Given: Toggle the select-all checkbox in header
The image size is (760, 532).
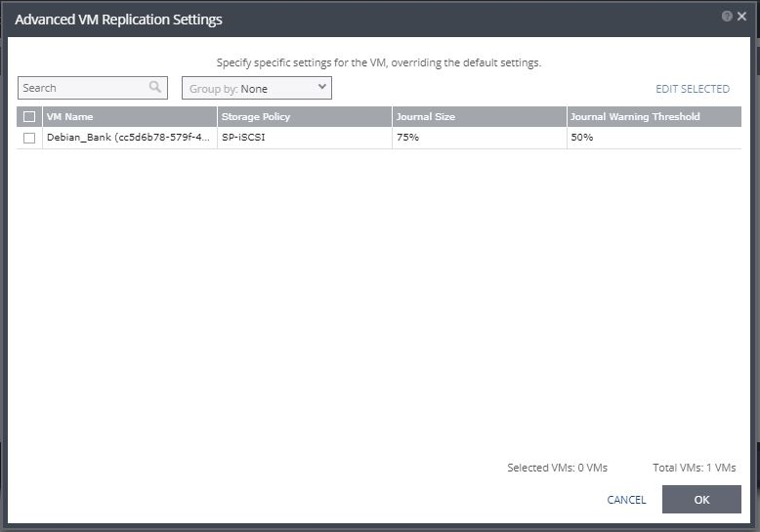Looking at the screenshot, I should click(x=29, y=117).
